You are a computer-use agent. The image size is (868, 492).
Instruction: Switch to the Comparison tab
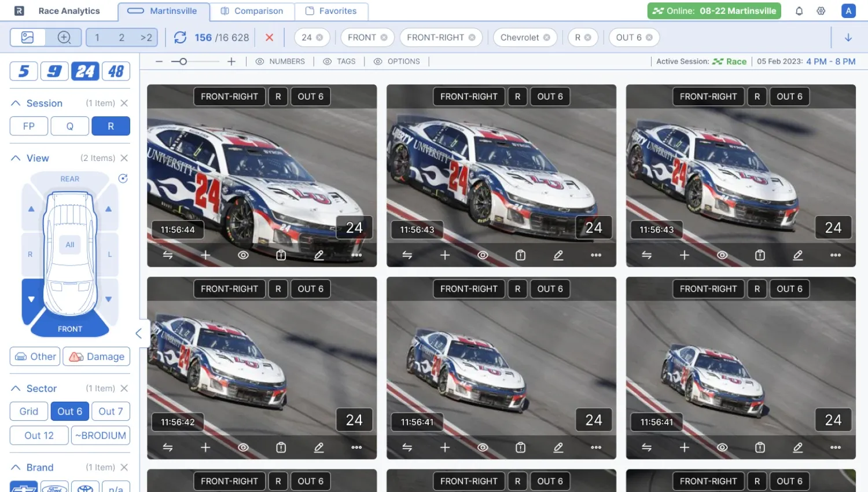pyautogui.click(x=252, y=11)
